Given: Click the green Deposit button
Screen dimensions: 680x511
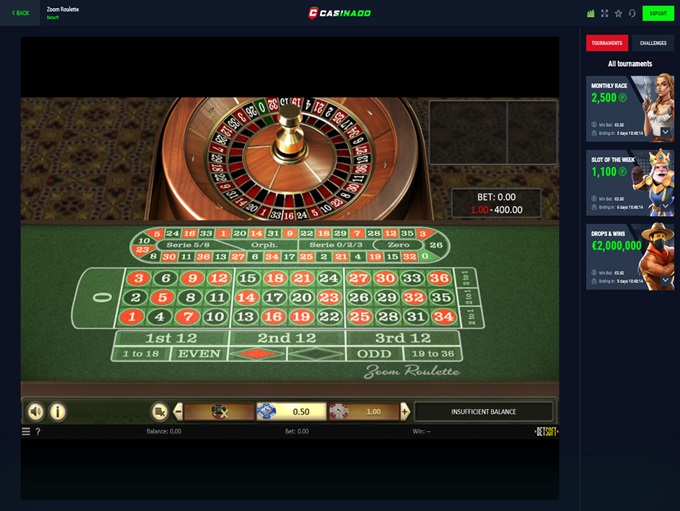Looking at the screenshot, I should 658,13.
